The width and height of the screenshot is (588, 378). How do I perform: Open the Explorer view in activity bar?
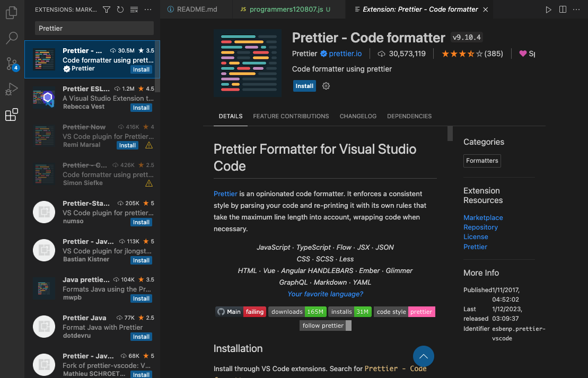[12, 13]
